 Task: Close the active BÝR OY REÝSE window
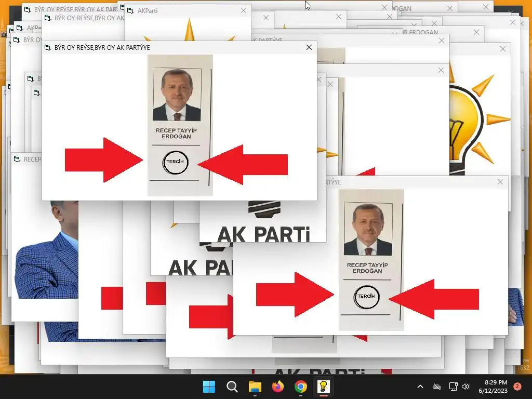(x=309, y=47)
